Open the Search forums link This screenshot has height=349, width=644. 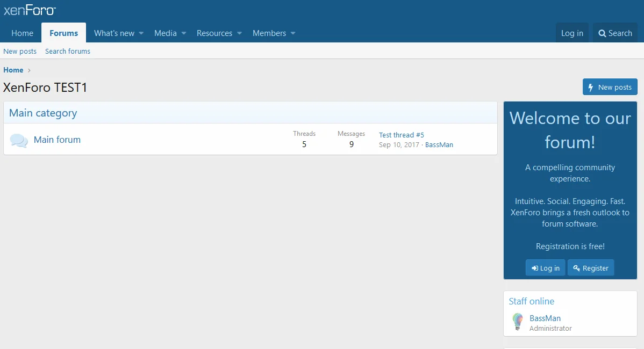[68, 52]
